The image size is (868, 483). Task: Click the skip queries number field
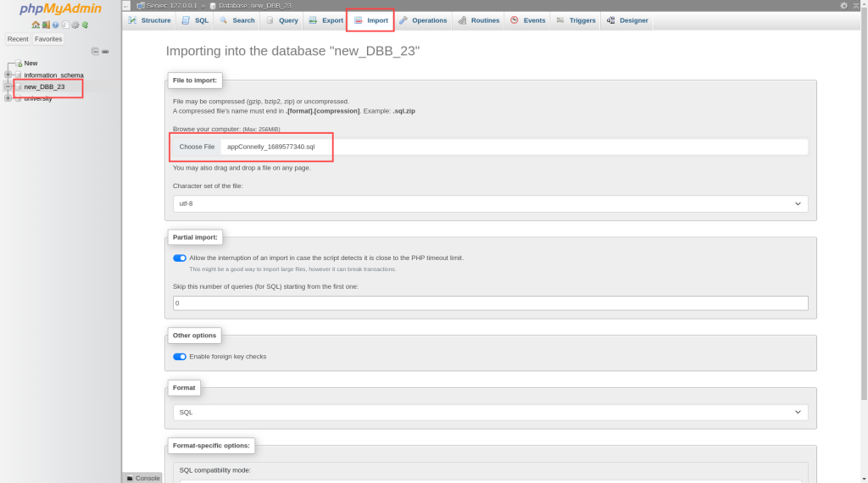coord(491,303)
